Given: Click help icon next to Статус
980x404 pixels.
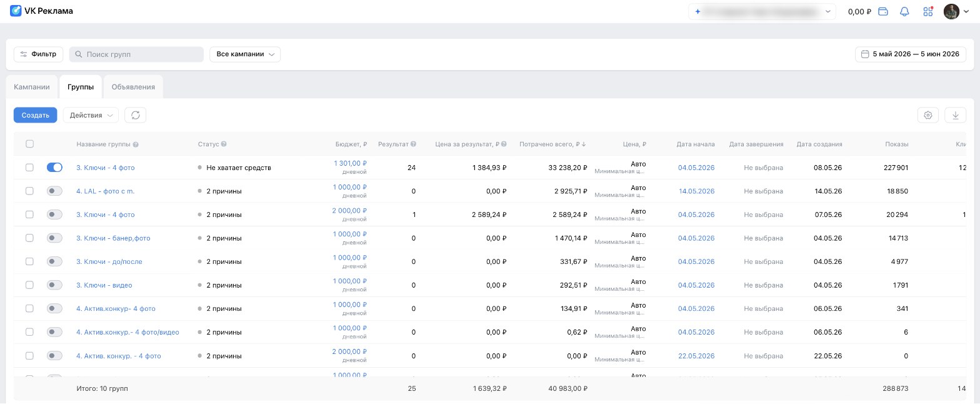Looking at the screenshot, I should point(224,144).
